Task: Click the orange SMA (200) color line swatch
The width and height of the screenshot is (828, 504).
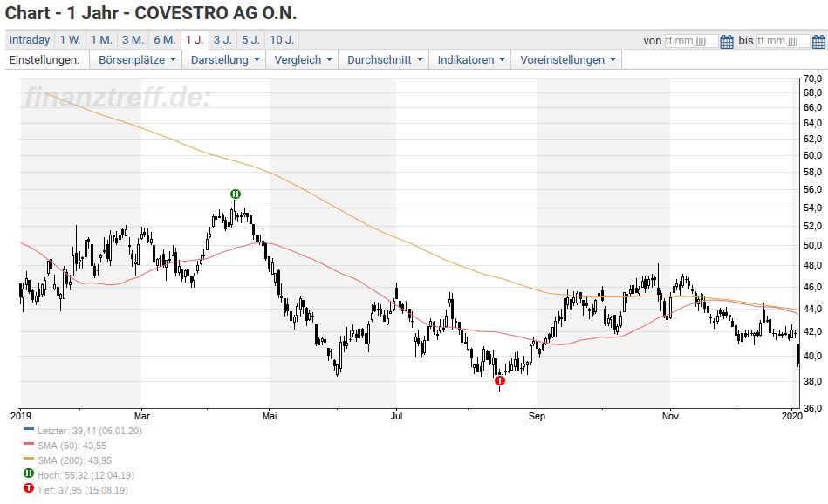Action: point(29,459)
